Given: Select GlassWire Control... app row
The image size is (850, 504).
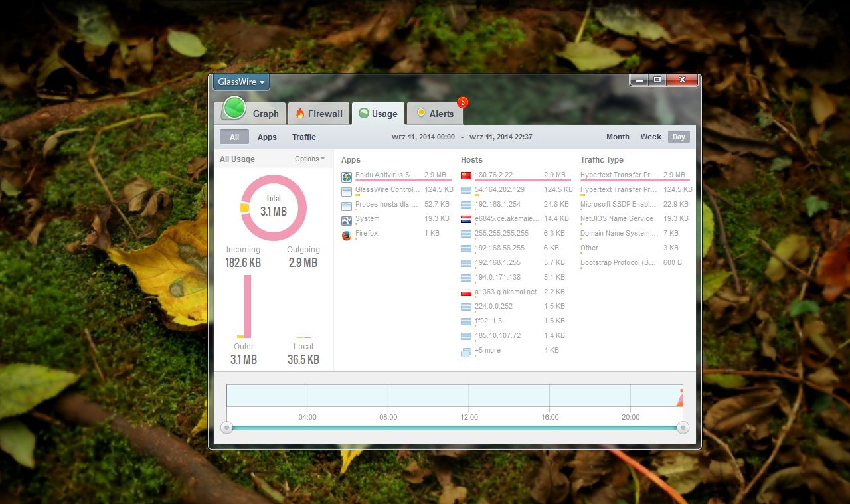Looking at the screenshot, I should point(396,190).
